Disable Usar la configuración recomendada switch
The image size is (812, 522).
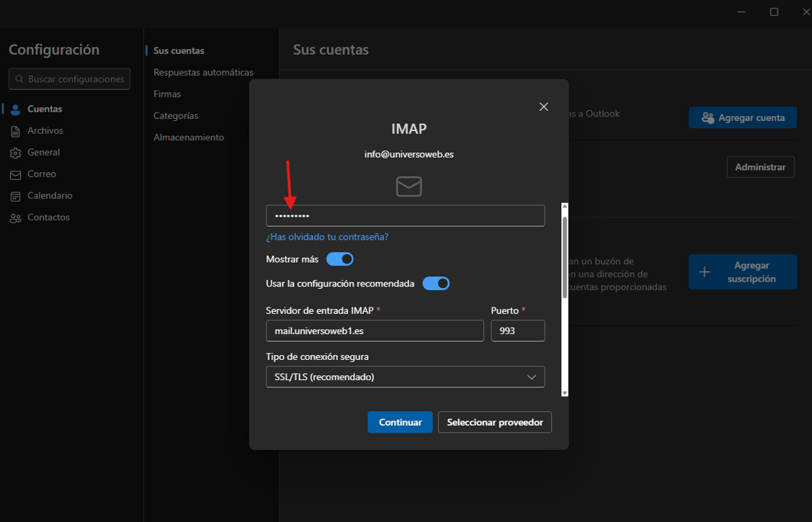pos(436,284)
